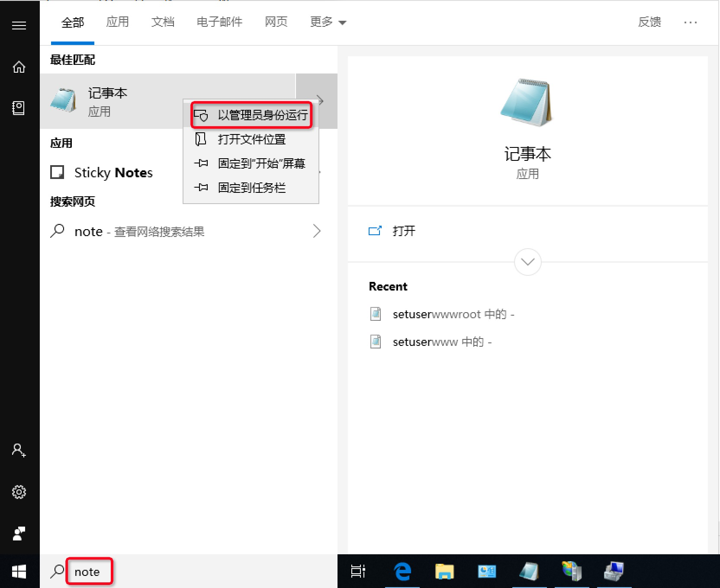Click the add account icon in sidebar
Image resolution: width=720 pixels, height=588 pixels.
(x=19, y=451)
